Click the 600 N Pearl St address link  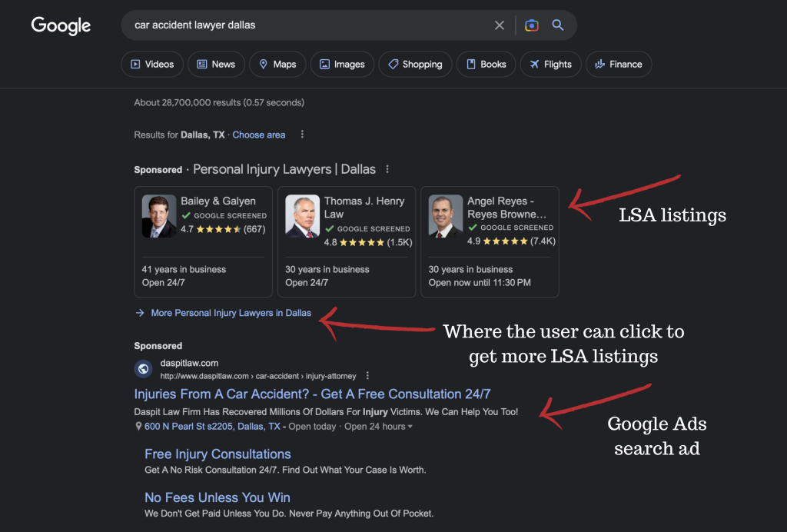click(212, 427)
